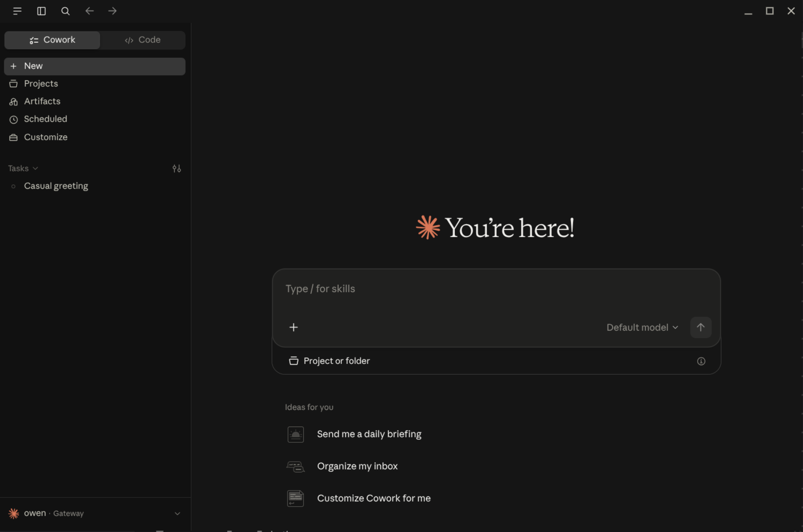Open the Casual greeting task

click(95, 186)
